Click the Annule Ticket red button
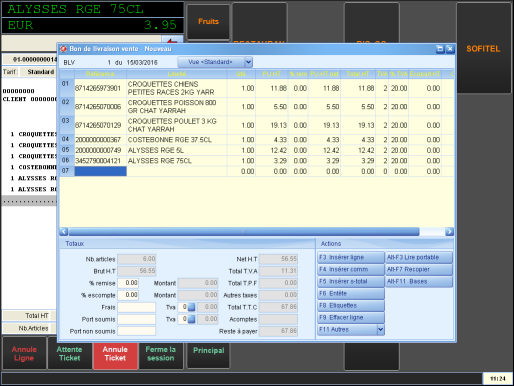Screen dimensions: 514x386 pos(115,354)
